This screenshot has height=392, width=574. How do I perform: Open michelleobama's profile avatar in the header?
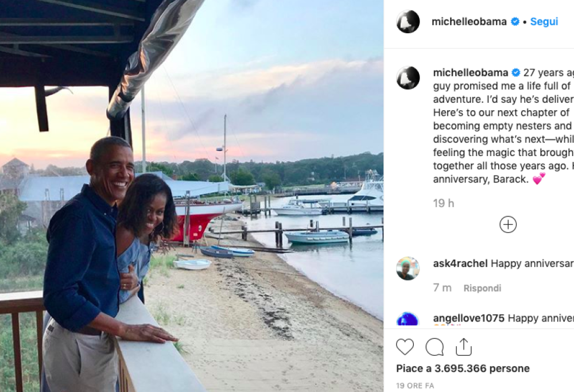coord(408,21)
